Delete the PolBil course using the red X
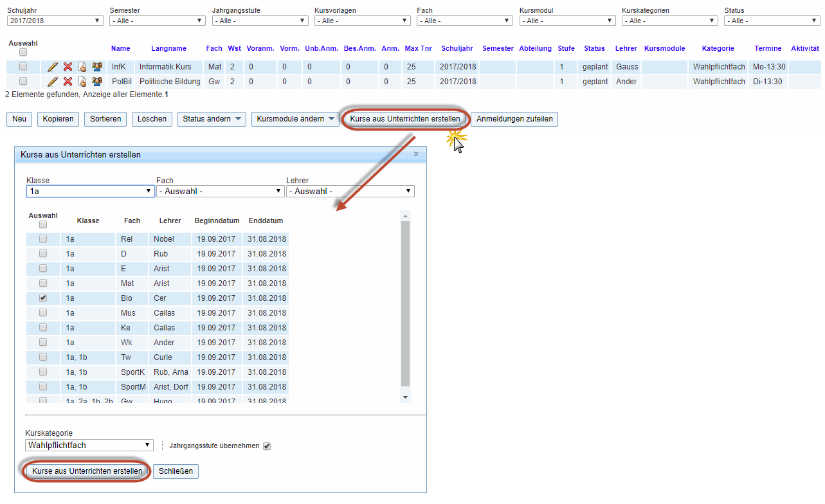 pyautogui.click(x=68, y=82)
